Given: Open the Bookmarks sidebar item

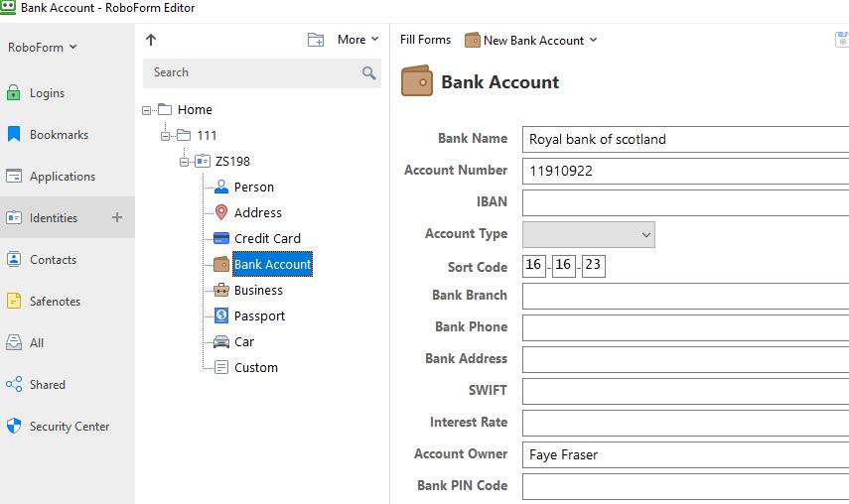Looking at the screenshot, I should (x=59, y=135).
